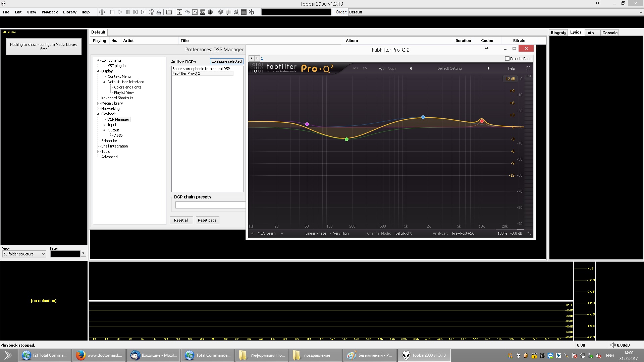This screenshot has width=644, height=362.
Task: Select previous preset arrow in Pro-Q 2
Action: coord(411,68)
